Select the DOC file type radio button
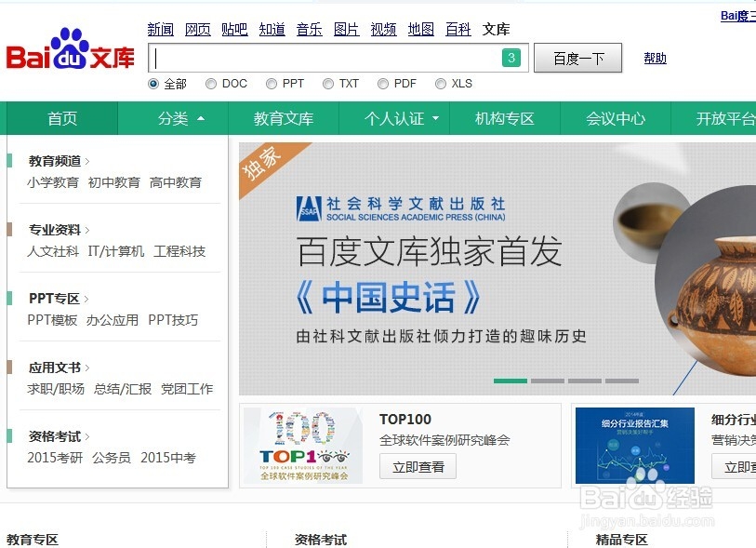Viewport: 756px width, 548px height. click(x=211, y=84)
